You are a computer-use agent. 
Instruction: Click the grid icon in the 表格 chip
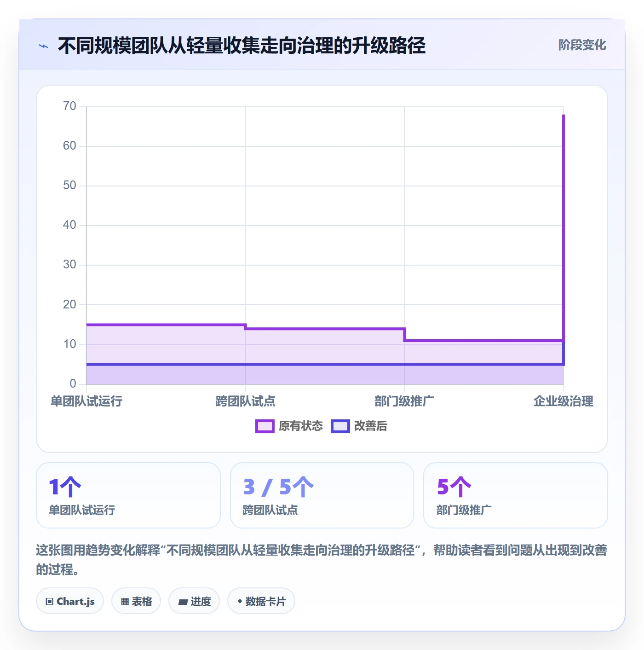(x=125, y=602)
